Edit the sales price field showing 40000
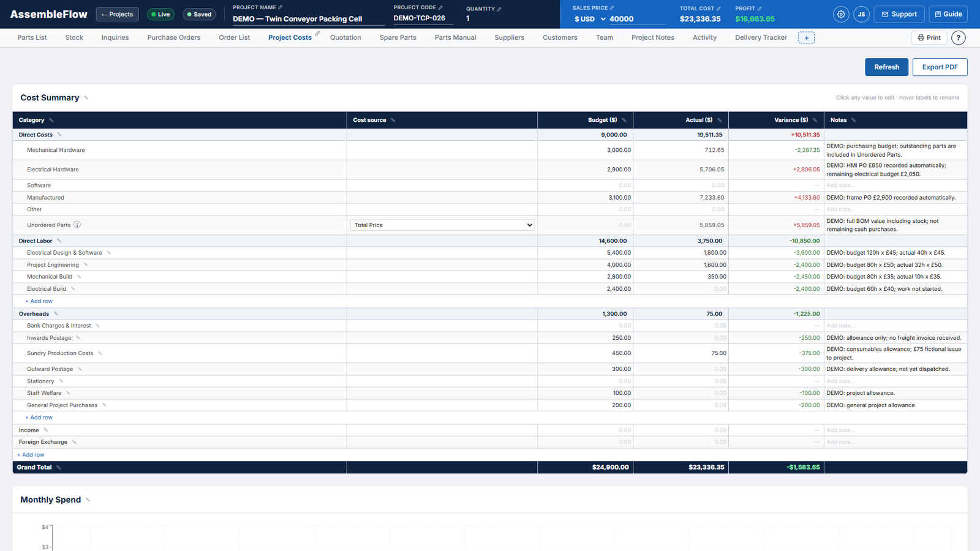This screenshot has width=980, height=551. (x=637, y=19)
